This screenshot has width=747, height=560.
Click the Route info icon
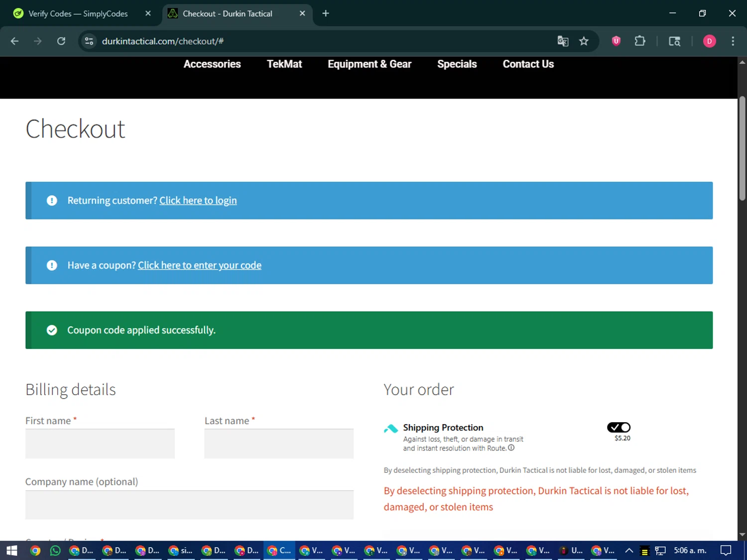(x=511, y=448)
